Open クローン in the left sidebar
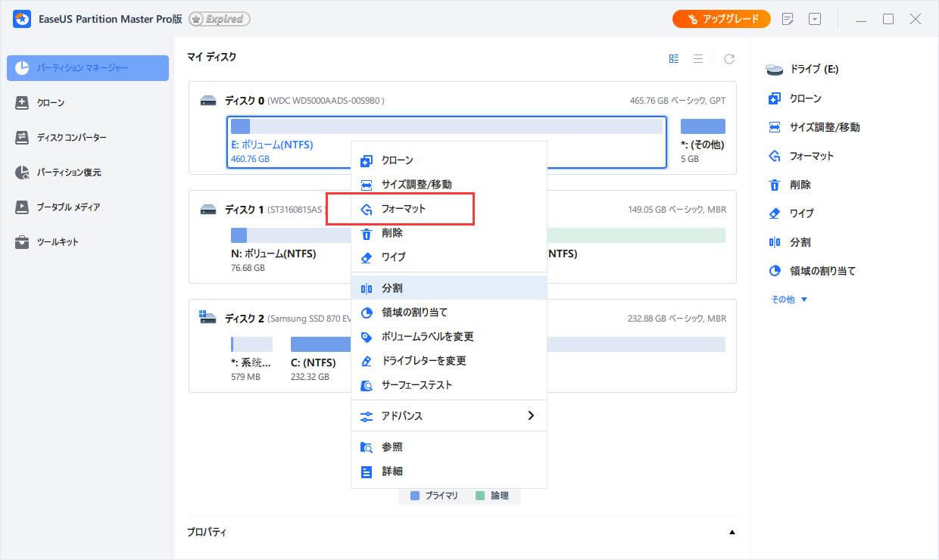Viewport: 939px width, 560px height. click(x=51, y=103)
